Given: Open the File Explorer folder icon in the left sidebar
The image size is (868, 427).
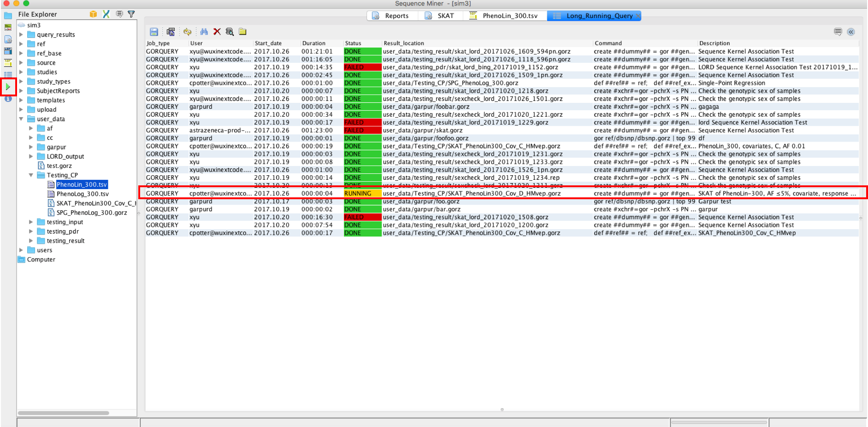Looking at the screenshot, I should [8, 15].
